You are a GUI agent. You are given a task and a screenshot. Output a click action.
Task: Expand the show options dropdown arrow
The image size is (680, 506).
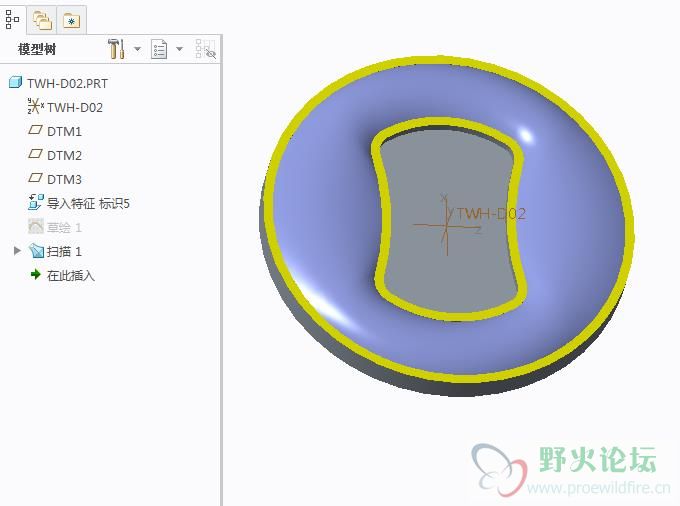point(179,49)
